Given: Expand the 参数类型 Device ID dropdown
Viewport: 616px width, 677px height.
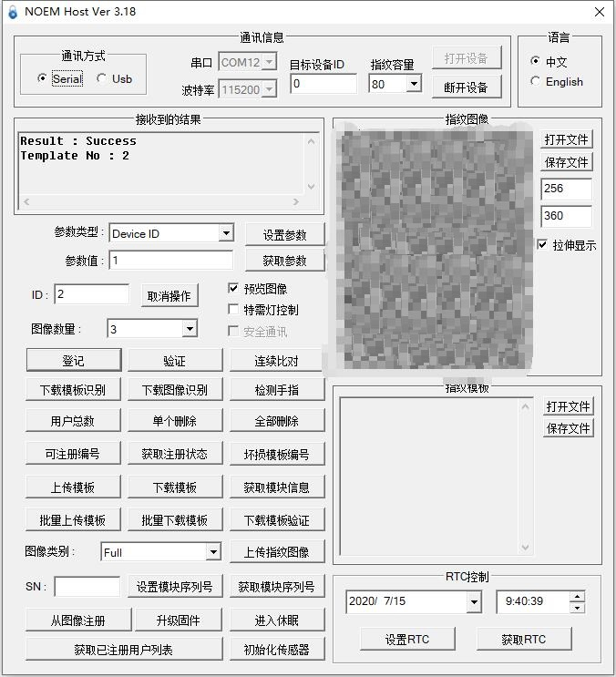Looking at the screenshot, I should tap(226, 233).
